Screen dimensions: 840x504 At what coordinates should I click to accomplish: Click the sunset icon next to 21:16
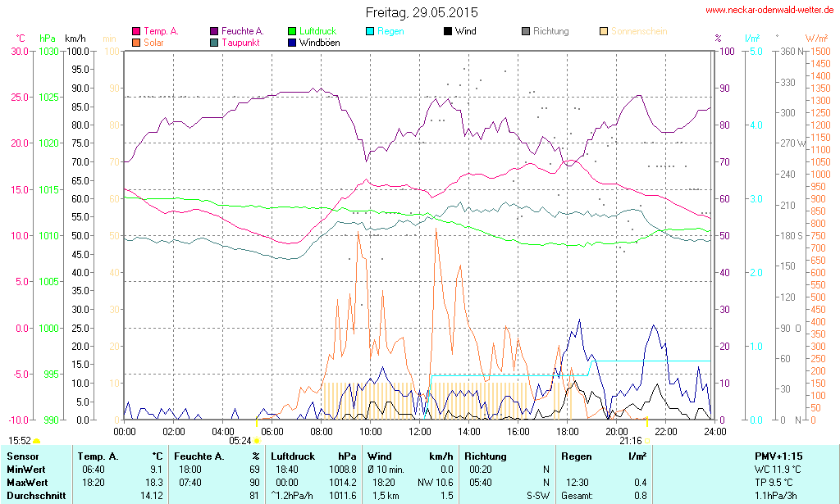[646, 441]
